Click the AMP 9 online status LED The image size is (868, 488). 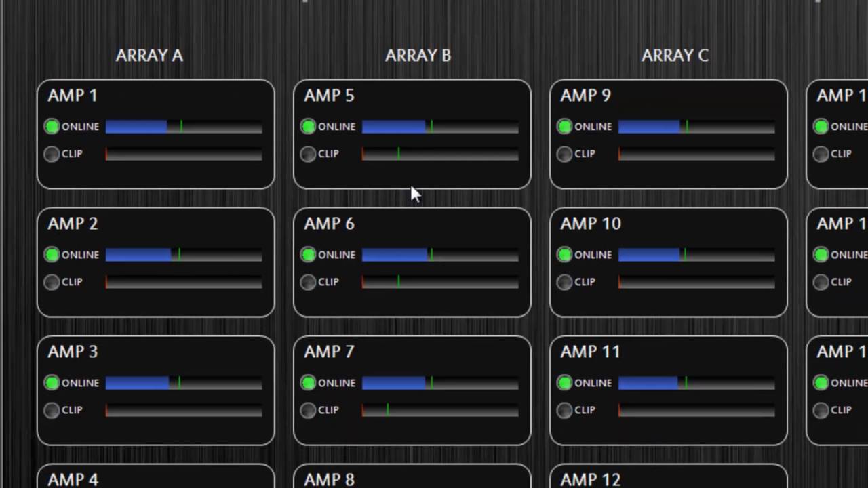click(x=565, y=127)
